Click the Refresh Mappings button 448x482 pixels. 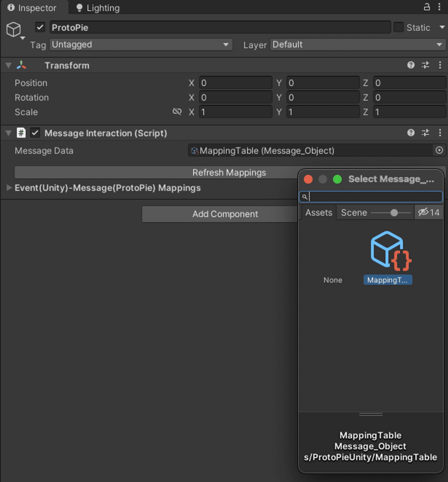click(229, 172)
